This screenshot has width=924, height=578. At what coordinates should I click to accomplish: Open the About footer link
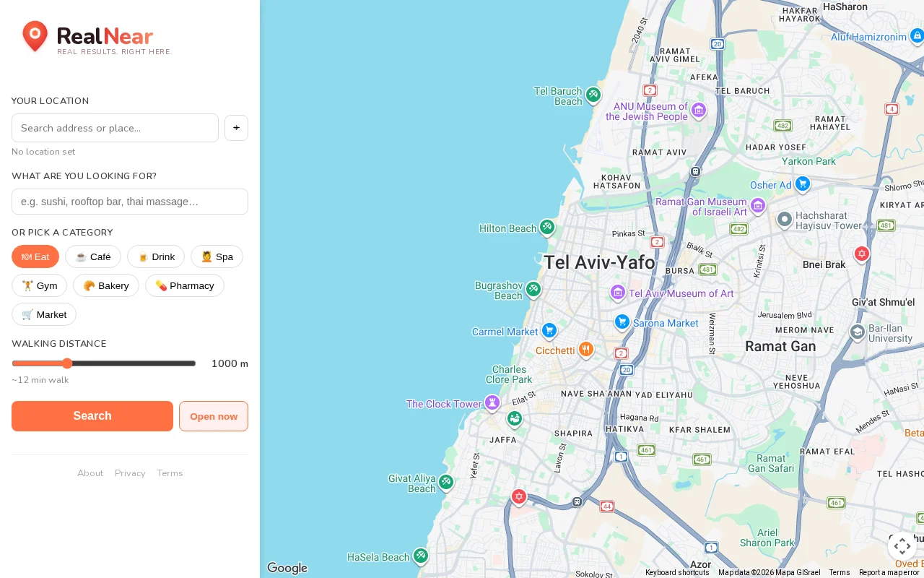[x=90, y=473]
